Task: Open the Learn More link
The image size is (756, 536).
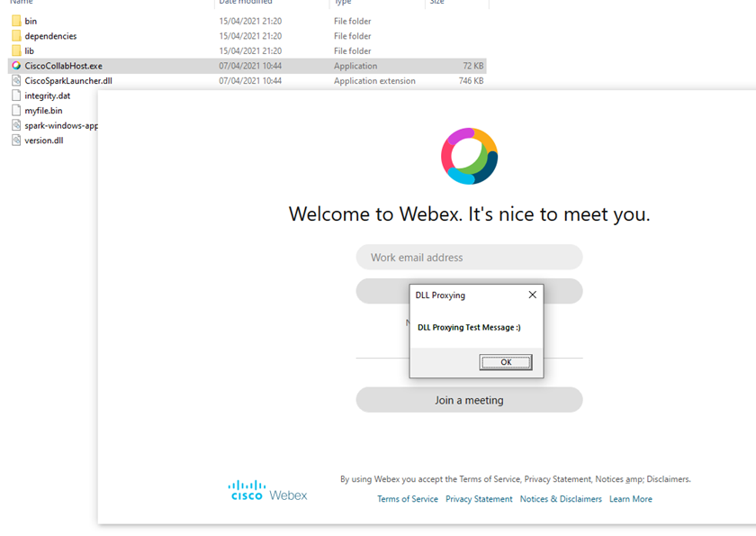Action: coord(631,499)
